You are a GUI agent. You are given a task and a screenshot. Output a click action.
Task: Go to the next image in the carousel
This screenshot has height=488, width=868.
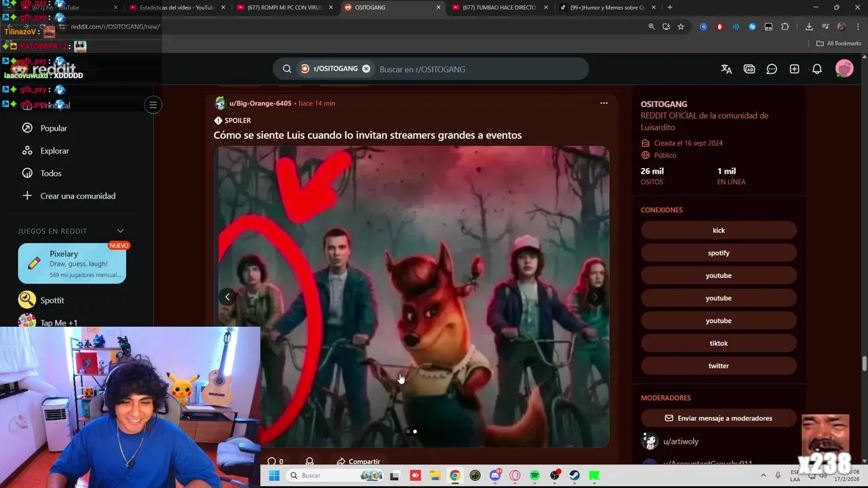pyautogui.click(x=595, y=297)
